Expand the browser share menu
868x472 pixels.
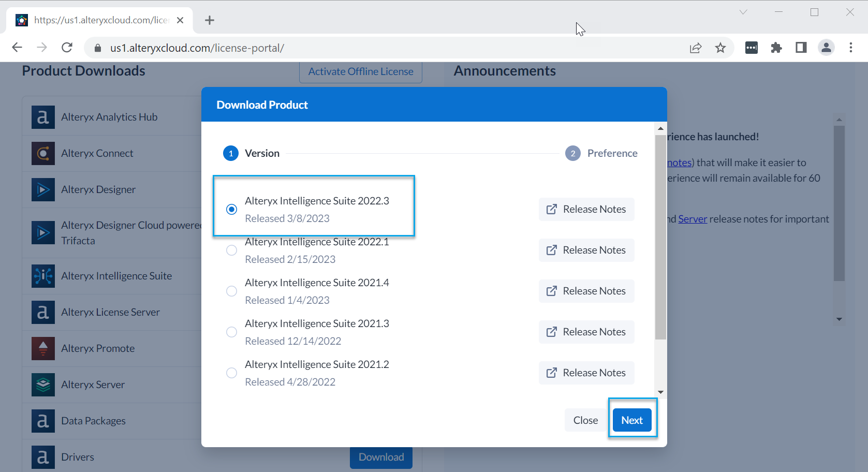point(695,48)
